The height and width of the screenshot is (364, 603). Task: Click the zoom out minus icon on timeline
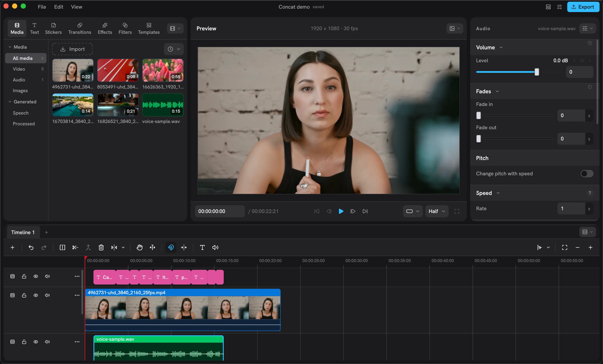[578, 247]
